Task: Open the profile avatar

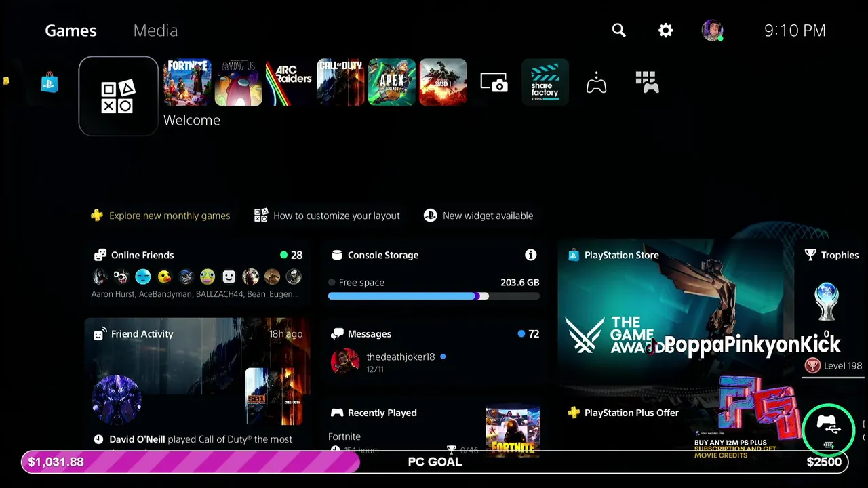Action: pyautogui.click(x=712, y=30)
